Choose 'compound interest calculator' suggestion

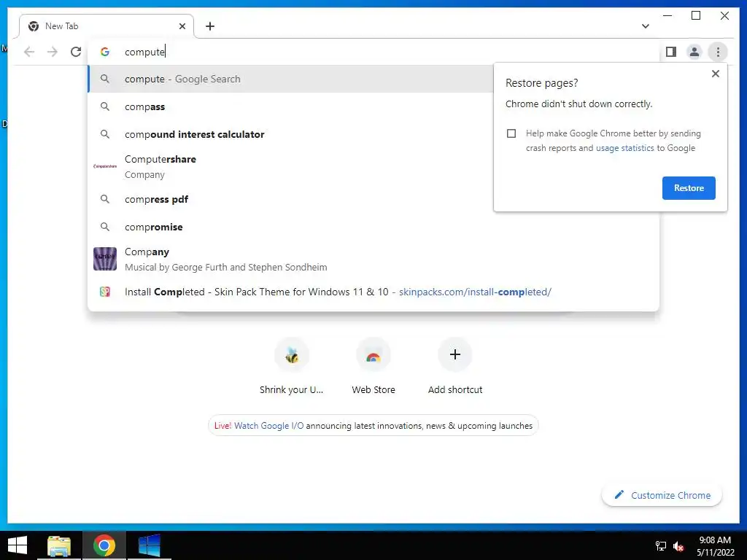[x=290, y=134]
